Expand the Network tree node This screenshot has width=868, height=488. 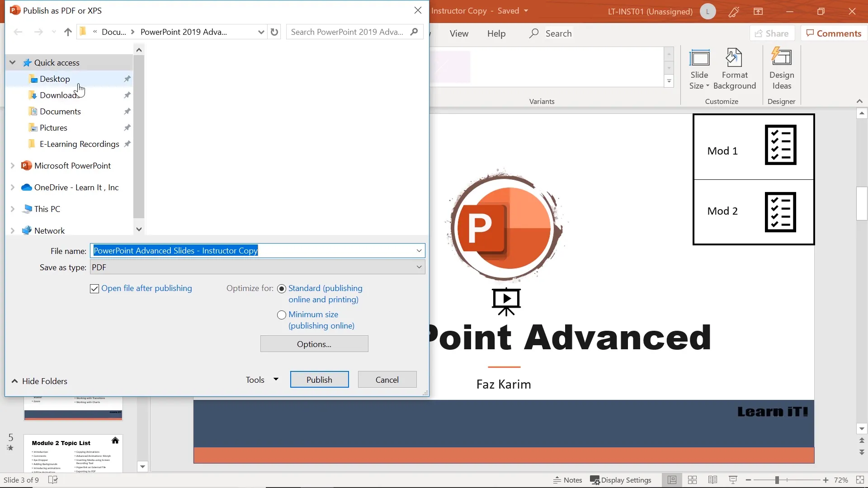pos(13,231)
